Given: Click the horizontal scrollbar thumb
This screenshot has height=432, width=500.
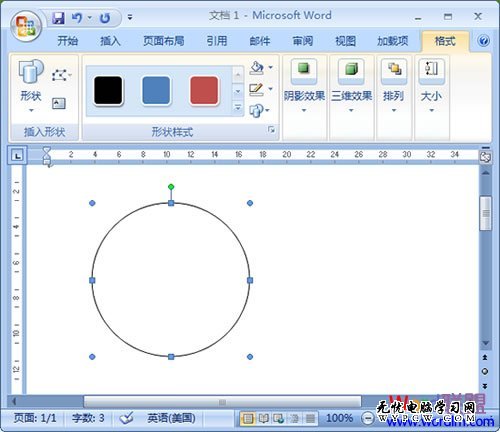Looking at the screenshot, I should coord(222,402).
